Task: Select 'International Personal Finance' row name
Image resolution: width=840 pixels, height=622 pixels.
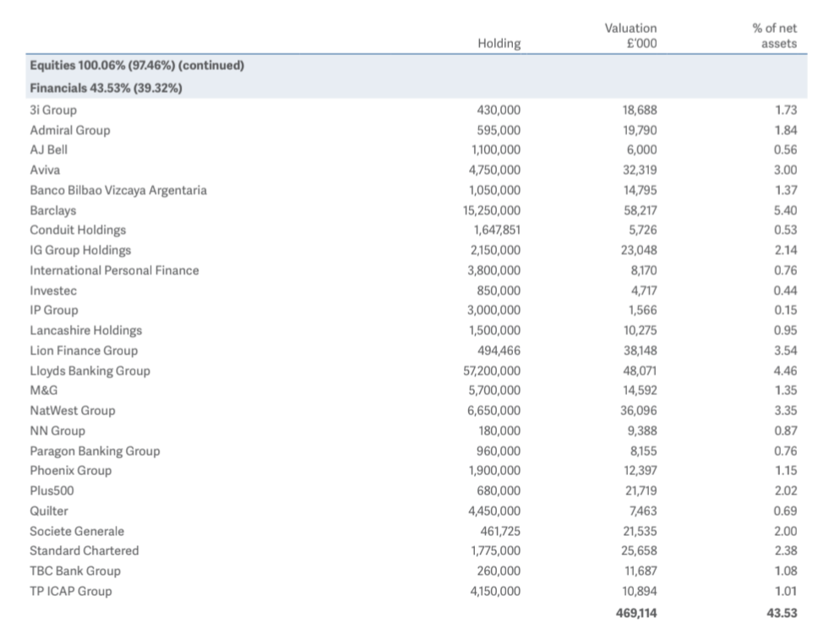Action: click(114, 270)
